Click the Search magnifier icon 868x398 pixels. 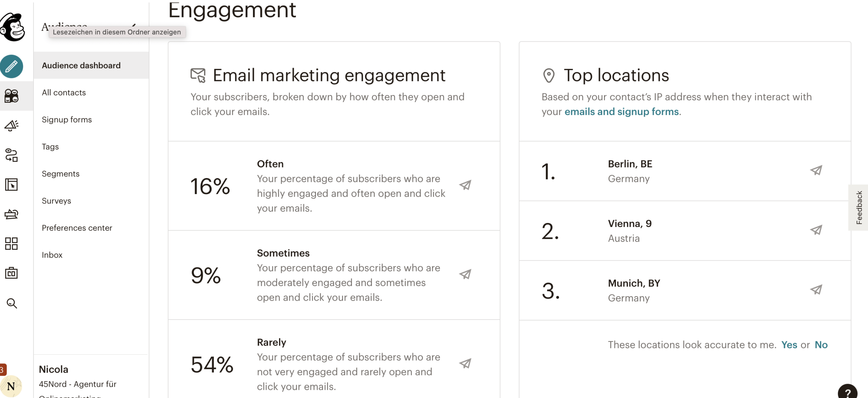(x=12, y=303)
